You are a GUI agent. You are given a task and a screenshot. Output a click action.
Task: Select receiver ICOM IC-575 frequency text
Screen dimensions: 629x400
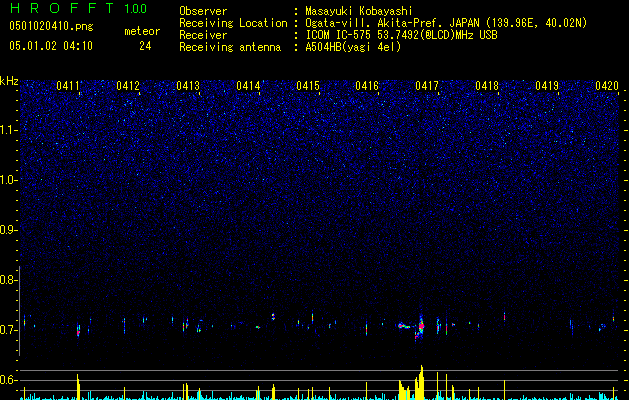(x=401, y=35)
